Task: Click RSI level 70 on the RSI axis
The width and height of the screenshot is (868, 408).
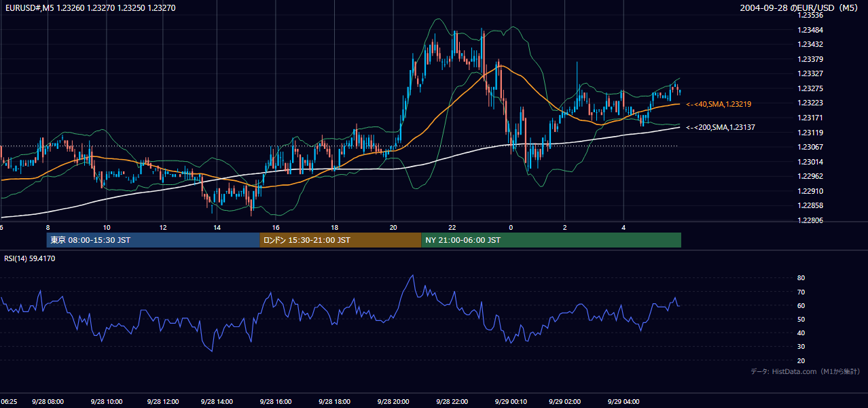Action: point(801,292)
